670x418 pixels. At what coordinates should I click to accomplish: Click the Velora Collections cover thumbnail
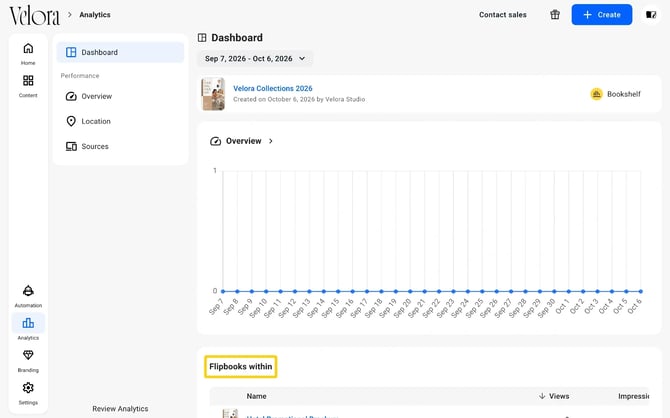(213, 94)
